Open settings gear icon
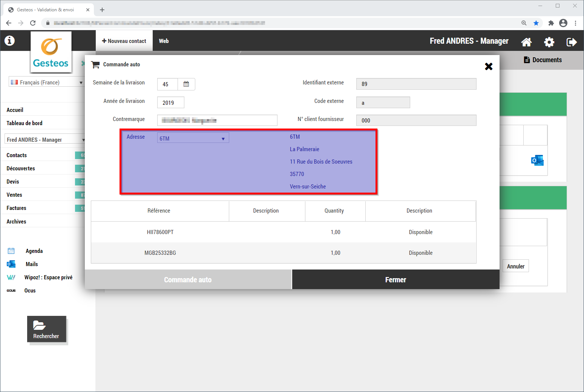The width and height of the screenshot is (584, 392). [x=549, y=42]
